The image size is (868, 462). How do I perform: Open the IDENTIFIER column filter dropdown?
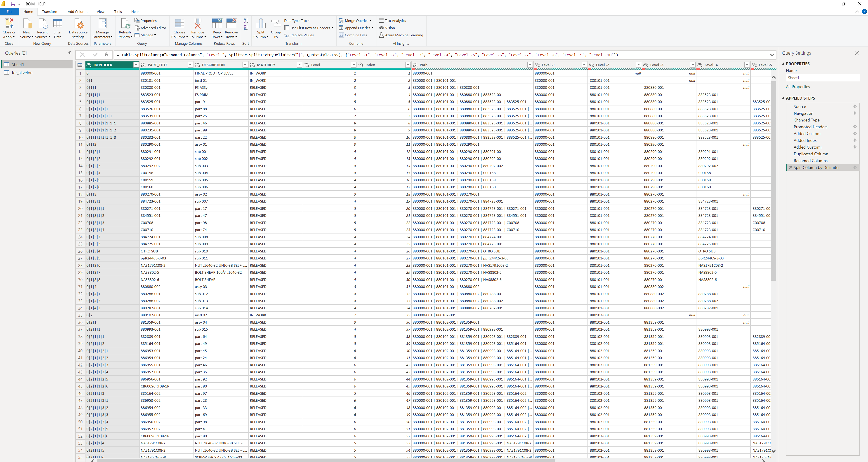[x=136, y=65]
